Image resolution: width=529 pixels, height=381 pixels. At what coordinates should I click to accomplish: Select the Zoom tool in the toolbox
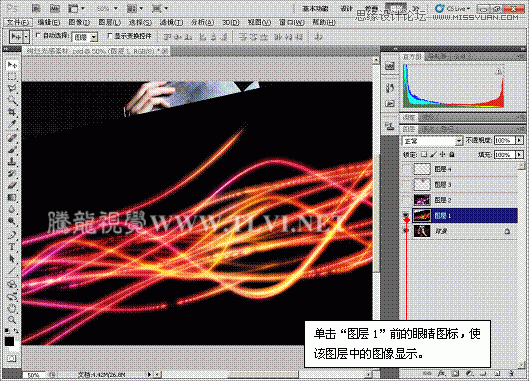point(12,320)
